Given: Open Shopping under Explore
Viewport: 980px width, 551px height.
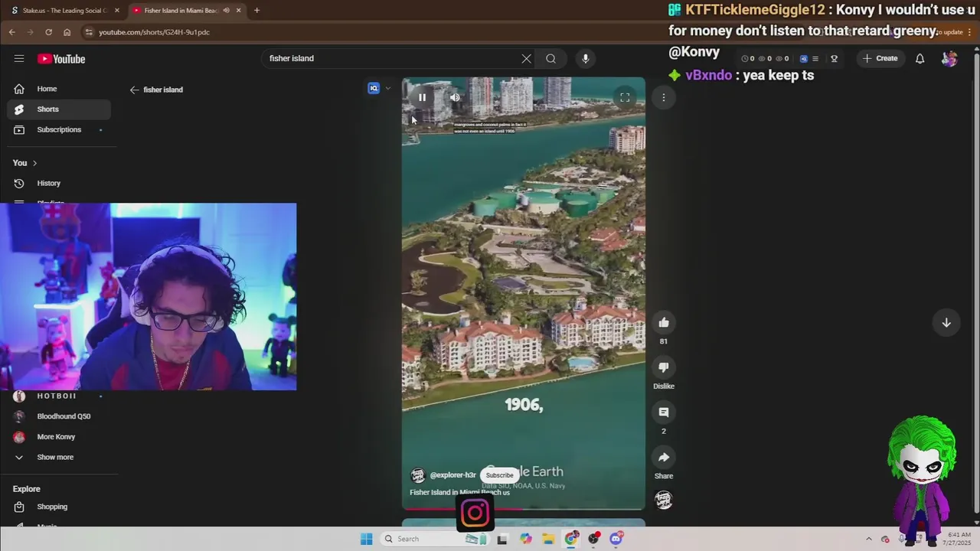Looking at the screenshot, I should tap(59, 507).
